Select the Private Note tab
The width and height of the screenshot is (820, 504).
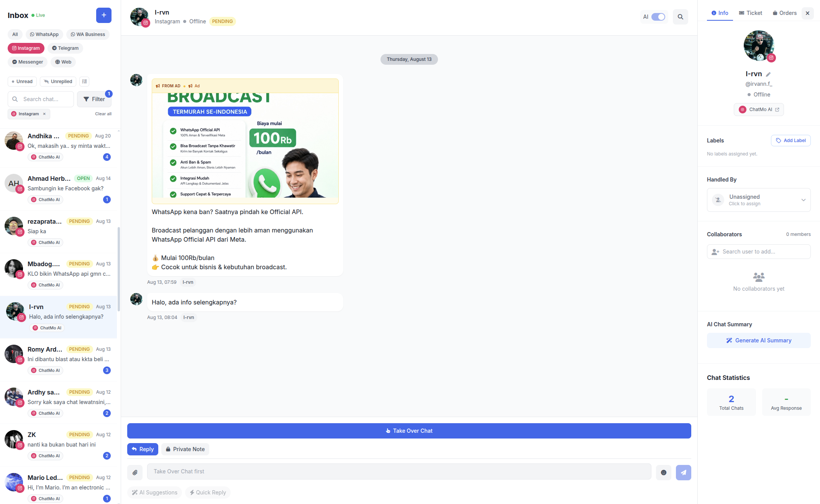pyautogui.click(x=185, y=449)
